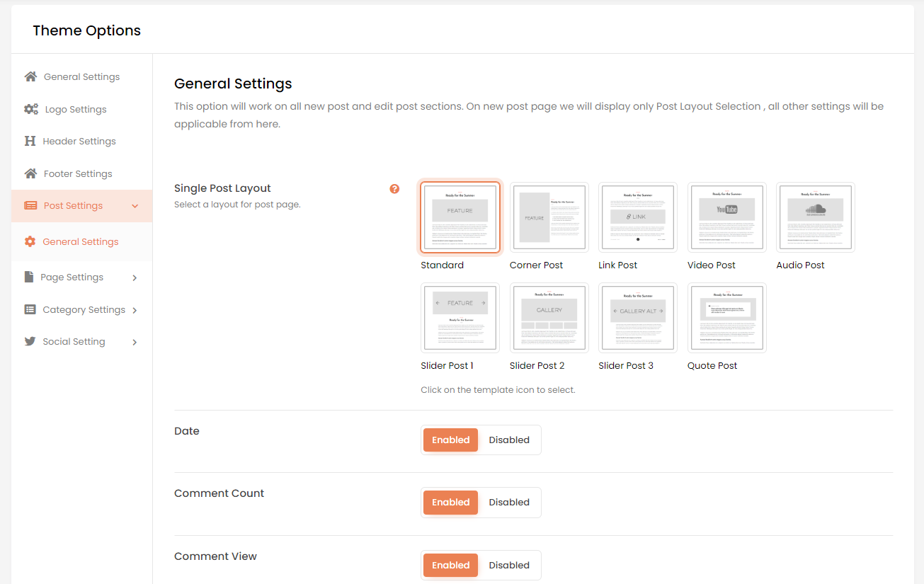The image size is (924, 584).
Task: Click the list icon beside Category Settings
Action: click(x=30, y=309)
